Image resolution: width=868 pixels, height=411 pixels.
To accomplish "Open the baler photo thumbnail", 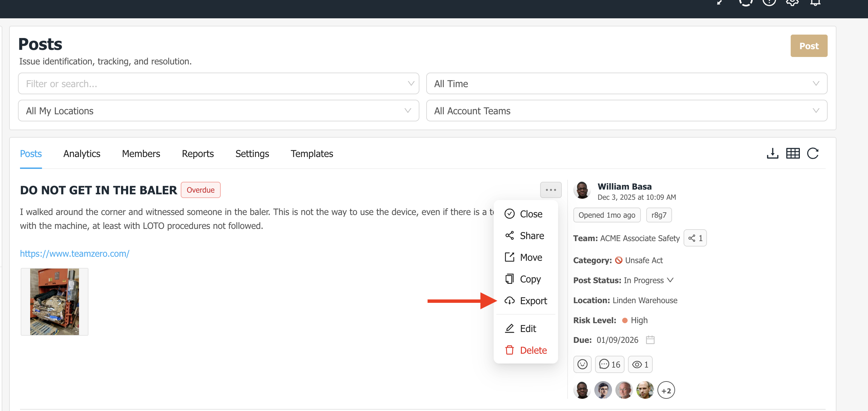I will 55,301.
